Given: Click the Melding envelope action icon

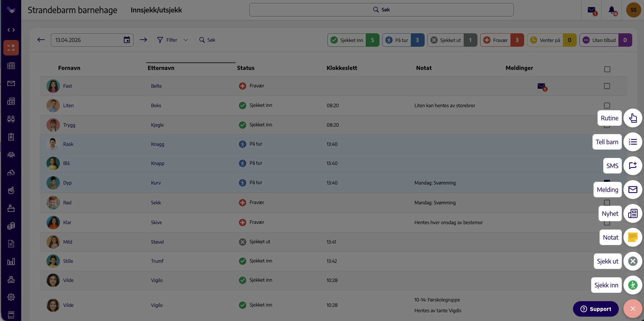Looking at the screenshot, I should (x=633, y=190).
